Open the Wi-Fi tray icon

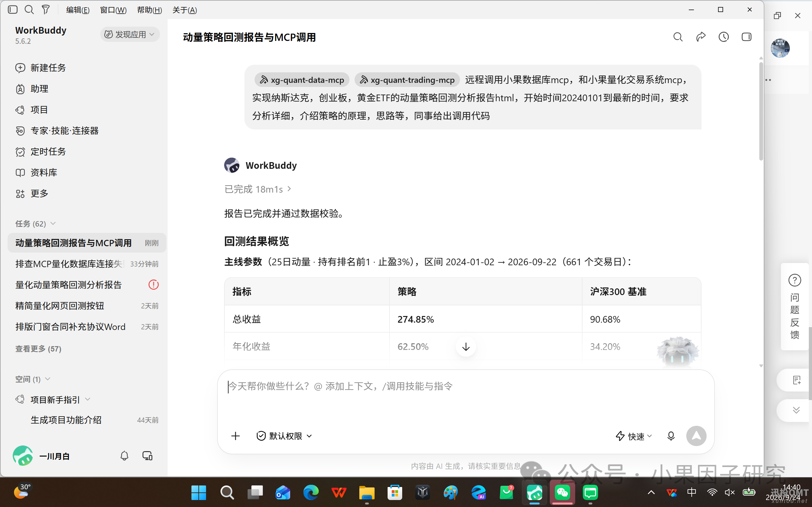[712, 492]
